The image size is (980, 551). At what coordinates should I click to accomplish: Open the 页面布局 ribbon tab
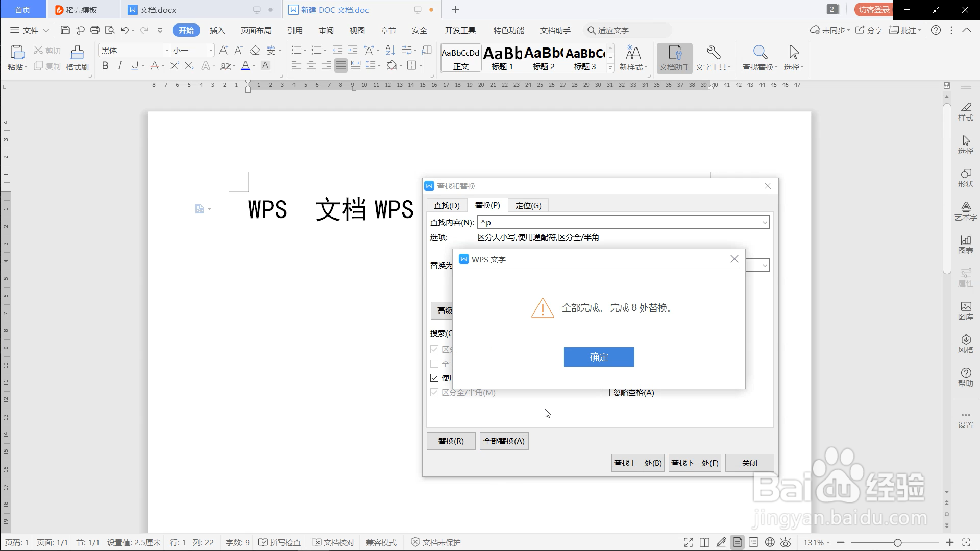tap(257, 30)
